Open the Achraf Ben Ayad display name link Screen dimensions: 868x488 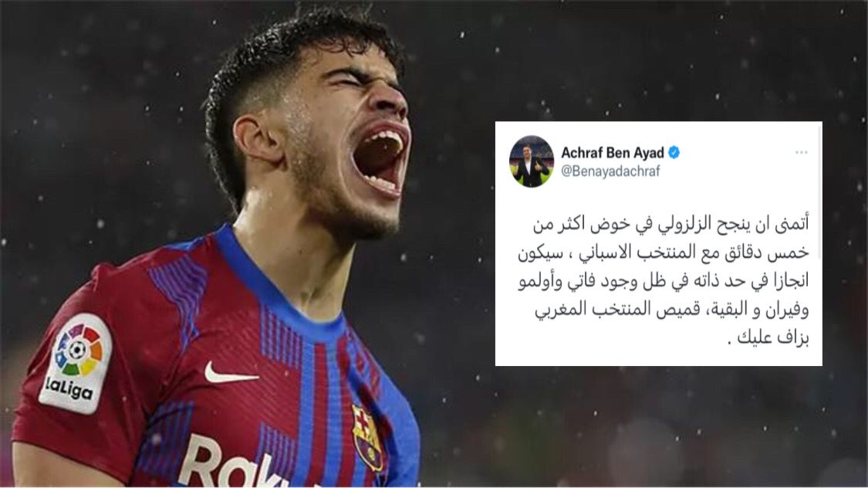(x=613, y=152)
